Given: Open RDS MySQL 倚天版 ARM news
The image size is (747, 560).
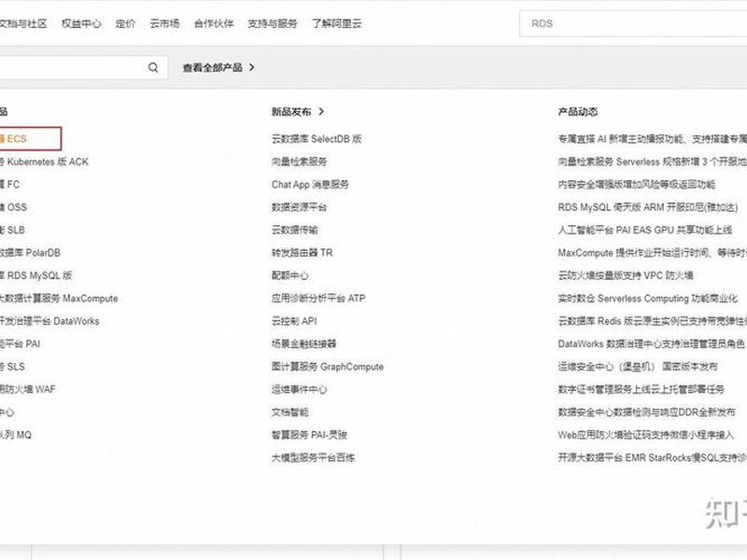Looking at the screenshot, I should [648, 207].
